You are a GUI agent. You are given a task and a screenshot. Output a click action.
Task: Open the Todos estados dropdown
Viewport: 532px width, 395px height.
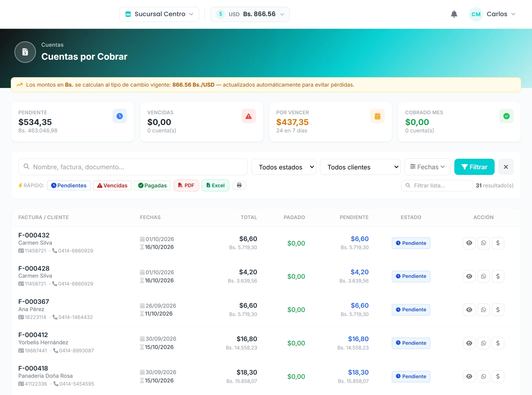click(x=284, y=167)
